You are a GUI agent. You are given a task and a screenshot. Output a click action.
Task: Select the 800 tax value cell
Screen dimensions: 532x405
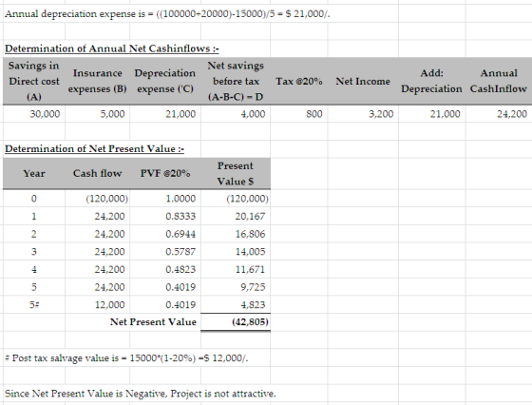click(299, 114)
